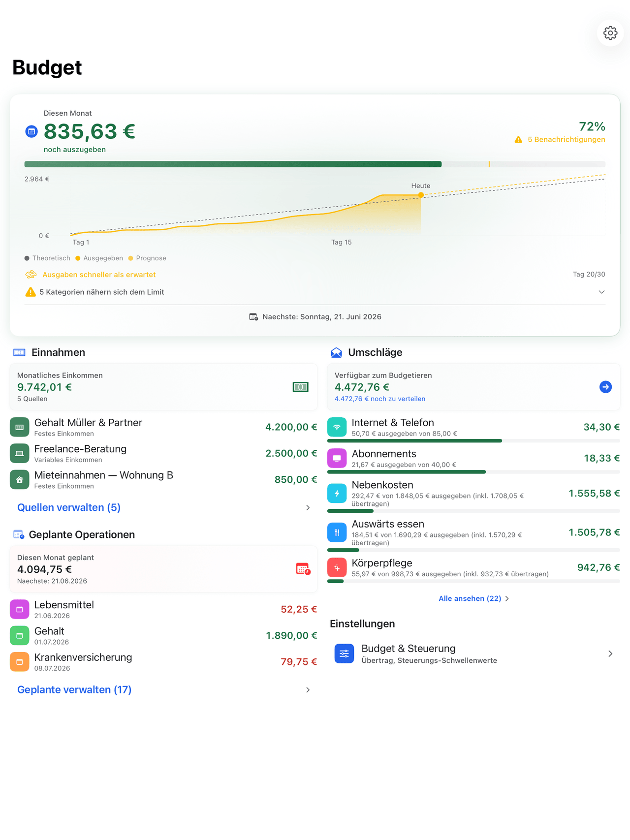
Task: Click the green Gehalt scheduled operation icon
Action: coord(20,635)
